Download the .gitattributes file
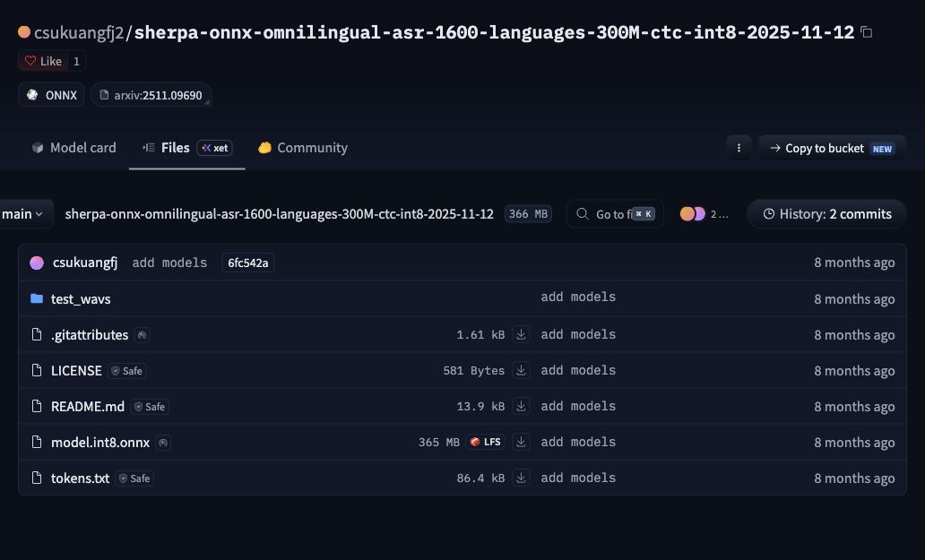Image resolution: width=925 pixels, height=560 pixels. pos(521,334)
